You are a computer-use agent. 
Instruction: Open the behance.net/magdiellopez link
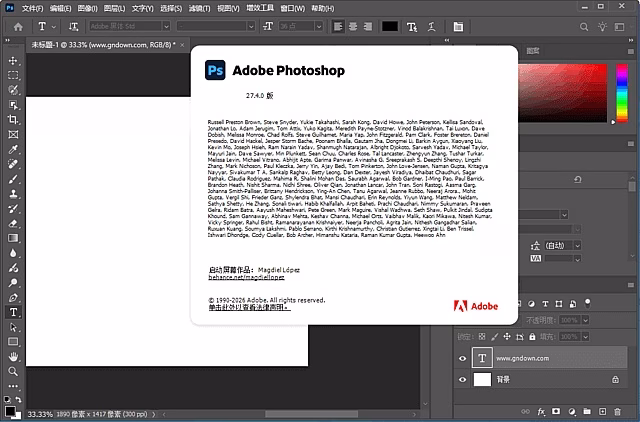(x=246, y=277)
